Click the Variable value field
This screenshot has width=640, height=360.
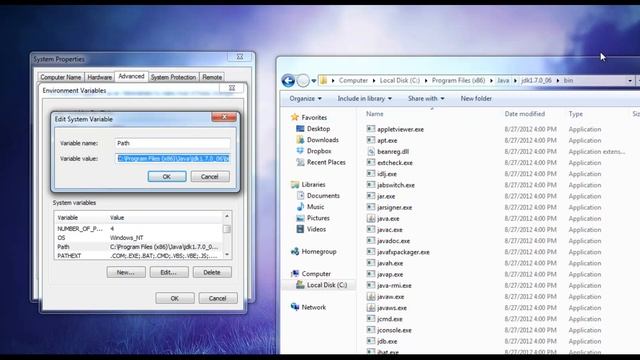173,158
